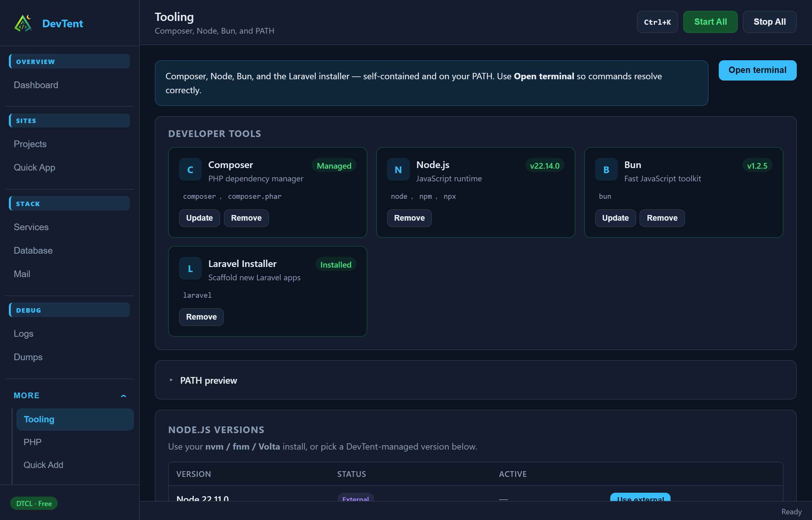Click the 'NODE.JS VERSIONS' heading

[216, 430]
